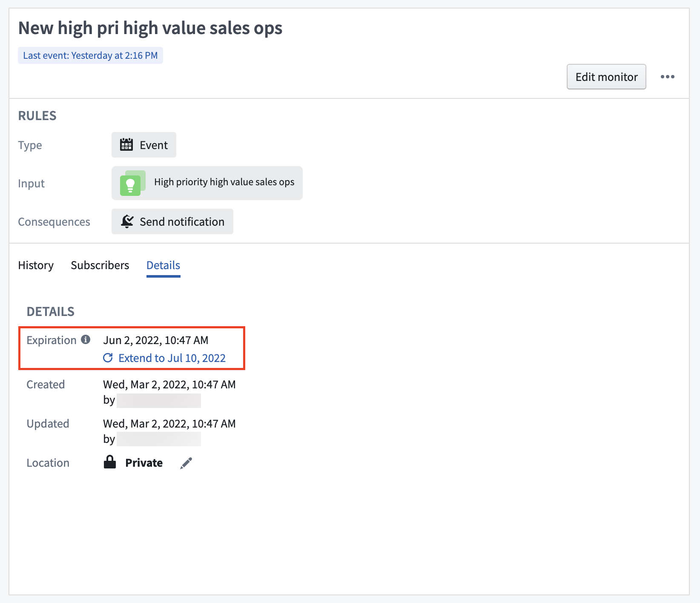Screen dimensions: 700x603
Task: Click the Event type chip
Action: [x=144, y=145]
